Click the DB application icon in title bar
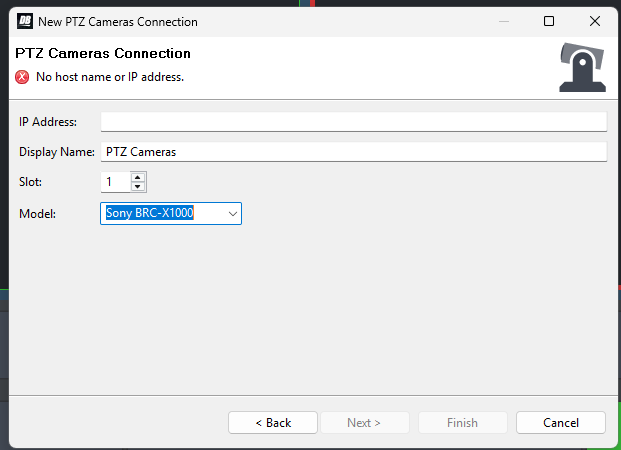The width and height of the screenshot is (621, 450). pyautogui.click(x=25, y=21)
